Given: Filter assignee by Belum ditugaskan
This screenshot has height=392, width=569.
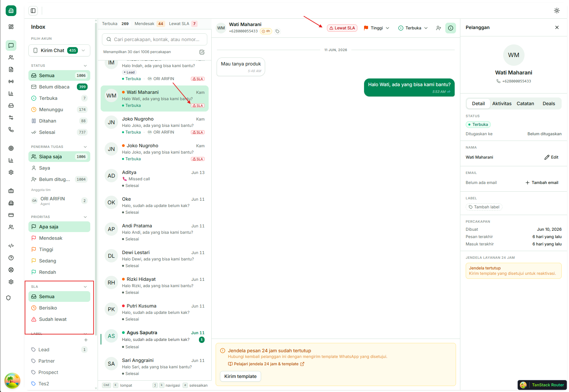Looking at the screenshot, I should 60,179.
